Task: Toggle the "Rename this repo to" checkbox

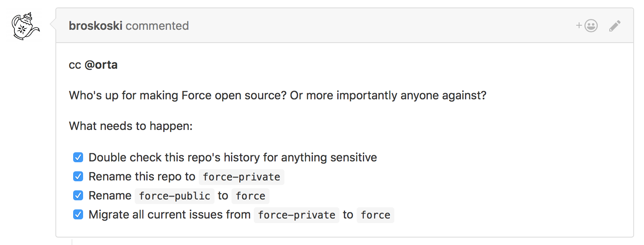Action: (78, 176)
